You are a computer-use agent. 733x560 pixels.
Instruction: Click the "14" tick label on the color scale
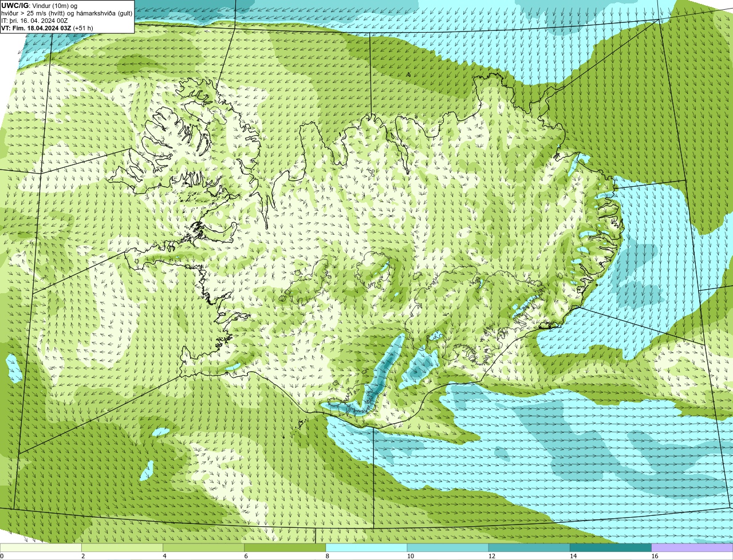click(x=573, y=556)
